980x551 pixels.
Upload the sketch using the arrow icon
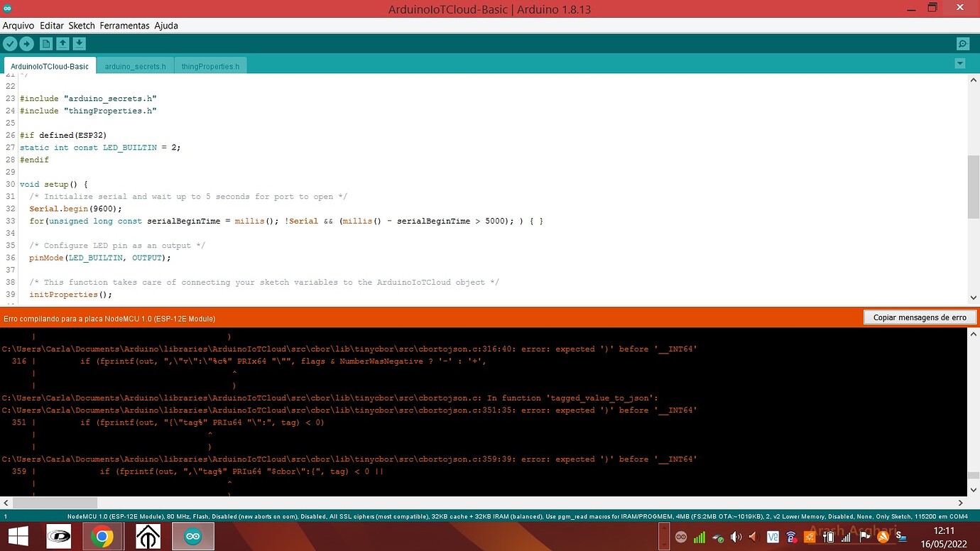26,43
